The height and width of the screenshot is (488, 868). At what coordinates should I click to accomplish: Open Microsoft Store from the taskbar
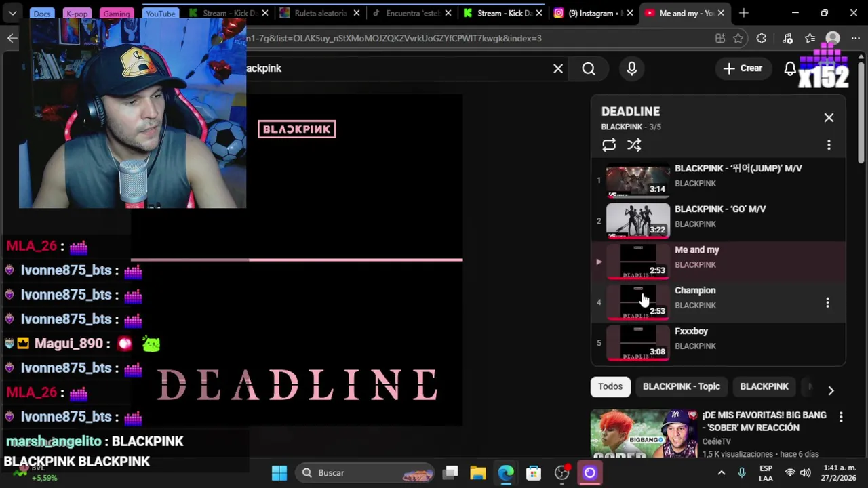(x=534, y=473)
